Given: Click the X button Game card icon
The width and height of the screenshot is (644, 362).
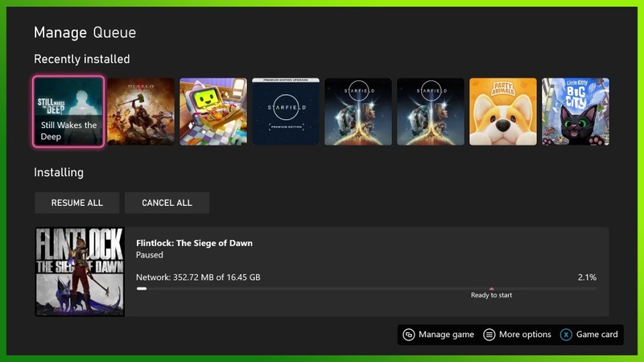Looking at the screenshot, I should click(566, 335).
